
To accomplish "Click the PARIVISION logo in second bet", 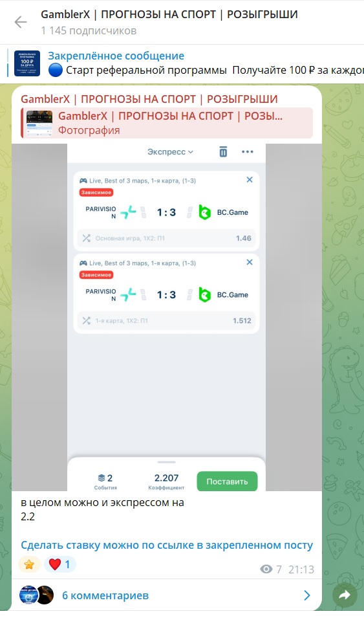I will 129,295.
